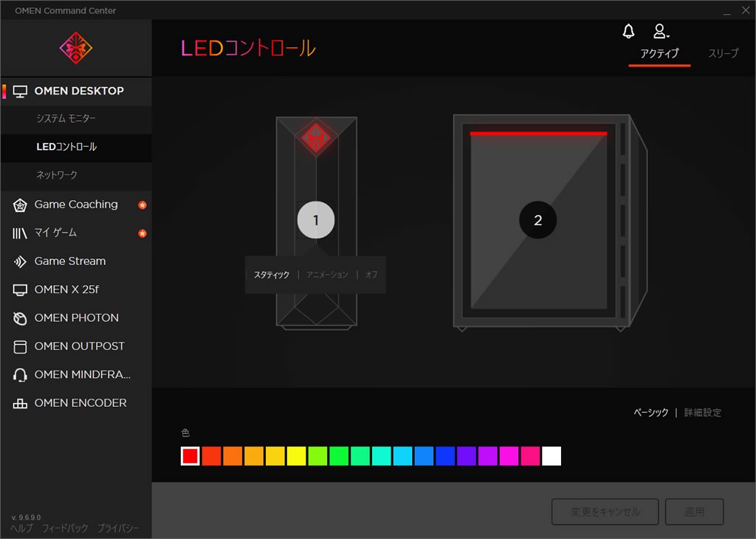Select the OMEN DESKTOP monitor icon

point(20,91)
